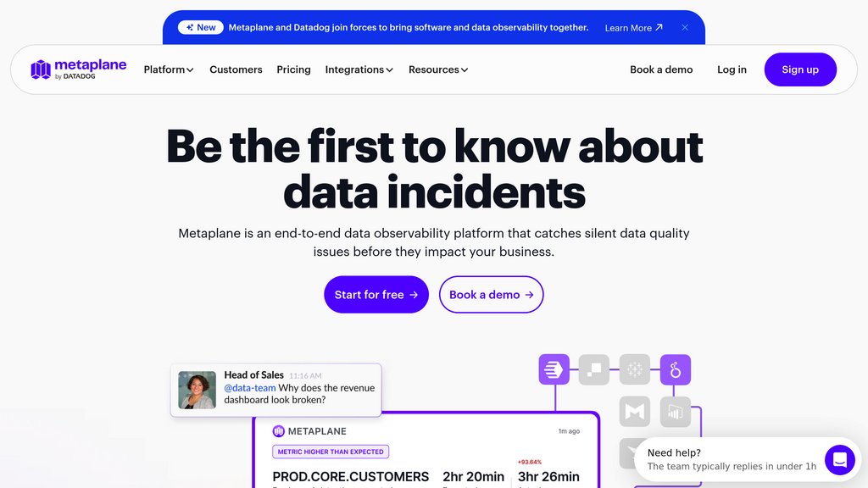
Task: Click the gray M-shaped integration icon
Action: click(634, 411)
